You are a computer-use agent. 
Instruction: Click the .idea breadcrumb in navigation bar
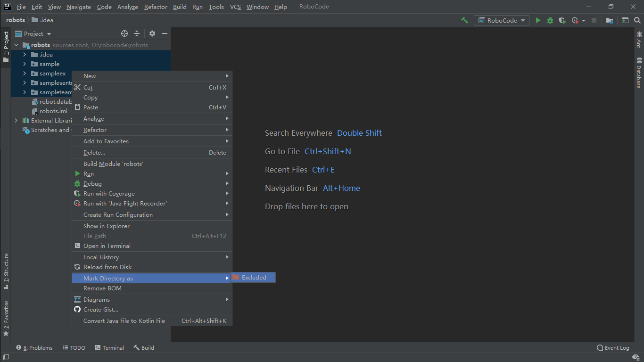42,20
